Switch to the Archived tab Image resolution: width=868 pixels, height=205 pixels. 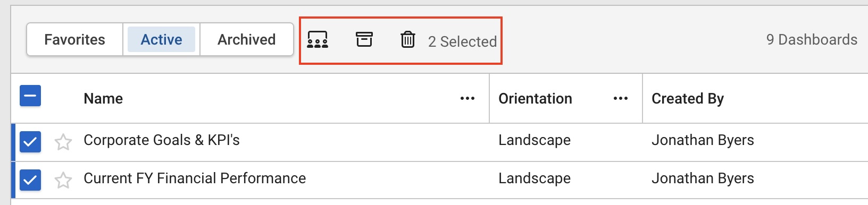(x=247, y=39)
